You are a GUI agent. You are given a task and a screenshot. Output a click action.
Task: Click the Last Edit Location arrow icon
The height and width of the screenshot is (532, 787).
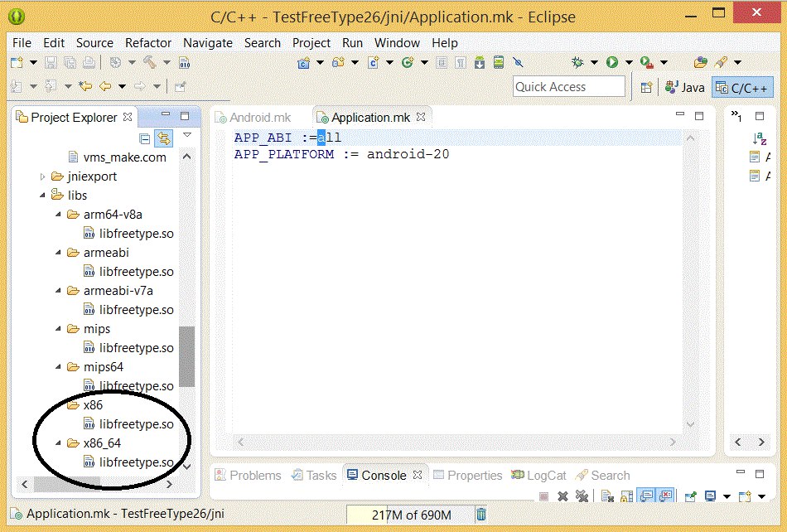pyautogui.click(x=85, y=87)
